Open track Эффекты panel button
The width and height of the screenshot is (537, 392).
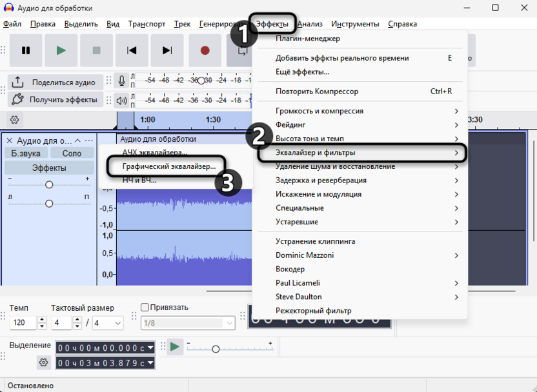click(48, 168)
